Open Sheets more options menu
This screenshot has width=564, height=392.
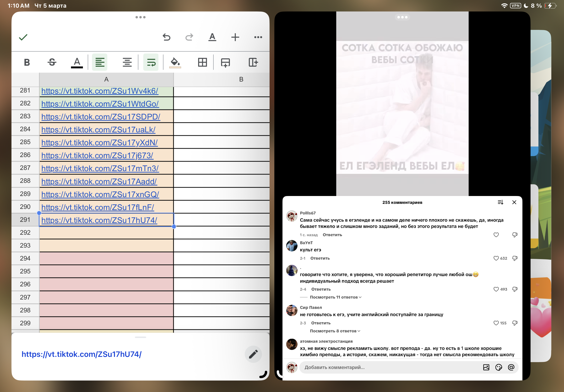(x=258, y=37)
